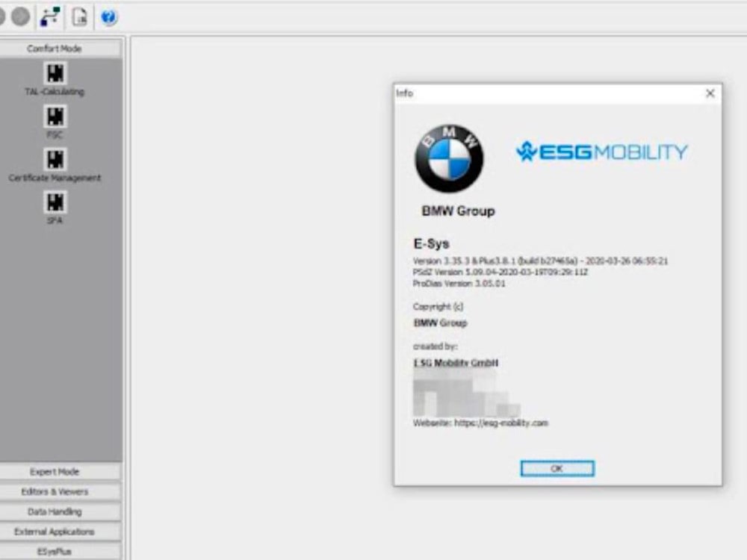The width and height of the screenshot is (747, 560).
Task: Click the connection toolbar icon
Action: click(50, 17)
